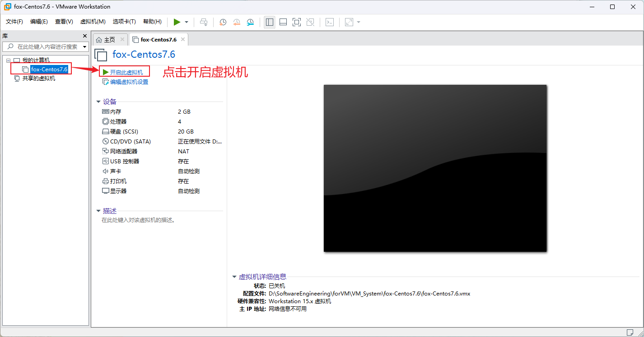This screenshot has width=644, height=337.
Task: Open the 选项卡(T) menu
Action: (124, 22)
